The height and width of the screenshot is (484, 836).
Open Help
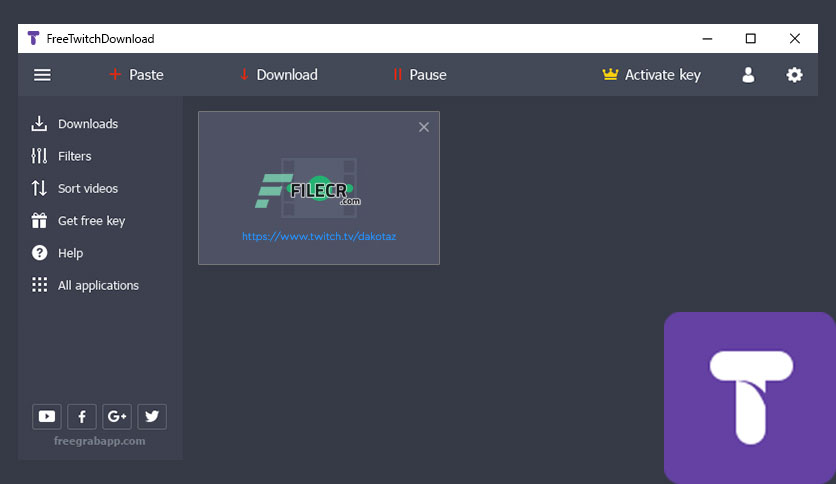(57, 253)
